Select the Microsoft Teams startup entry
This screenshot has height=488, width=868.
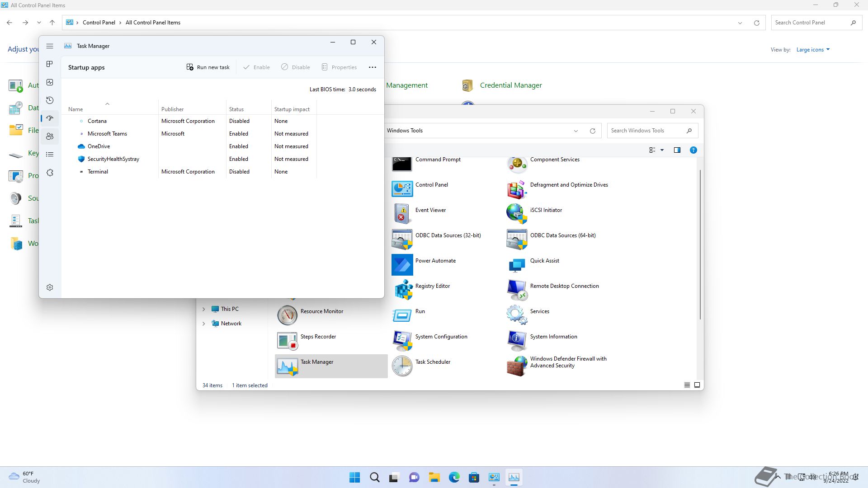click(189, 134)
